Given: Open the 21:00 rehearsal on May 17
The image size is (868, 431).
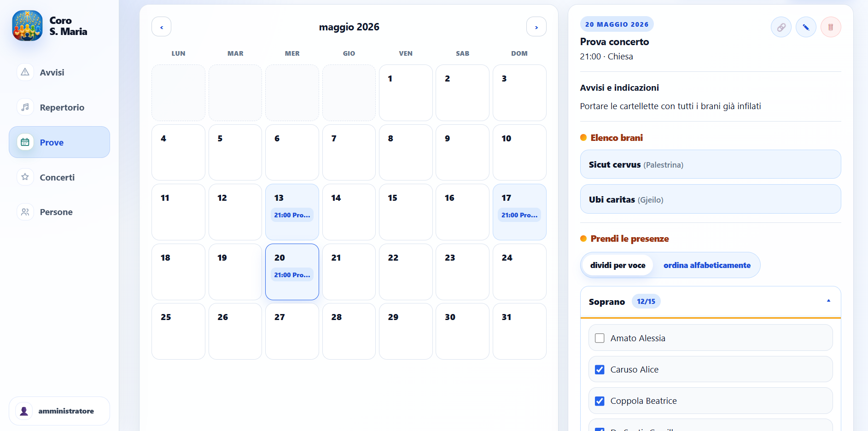Looking at the screenshot, I should pyautogui.click(x=519, y=215).
